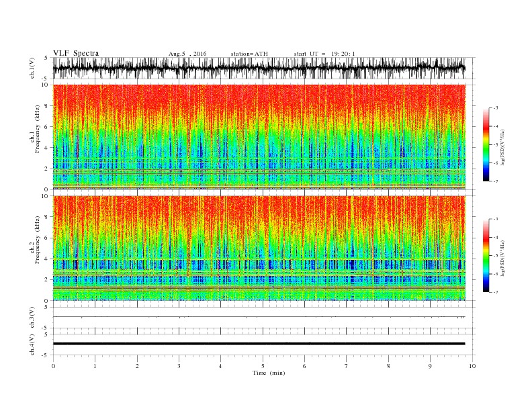This screenshot has width=532, height=411.
Task: Click inside the ch.2 spectrogram plot
Action: point(259,248)
